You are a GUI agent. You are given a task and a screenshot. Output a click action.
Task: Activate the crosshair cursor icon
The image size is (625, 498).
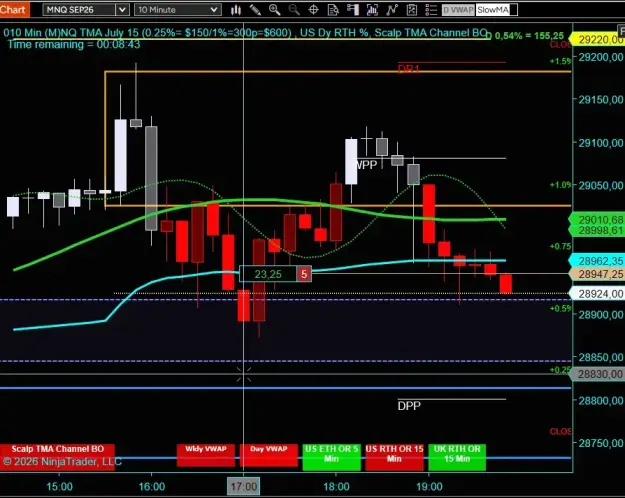(314, 10)
